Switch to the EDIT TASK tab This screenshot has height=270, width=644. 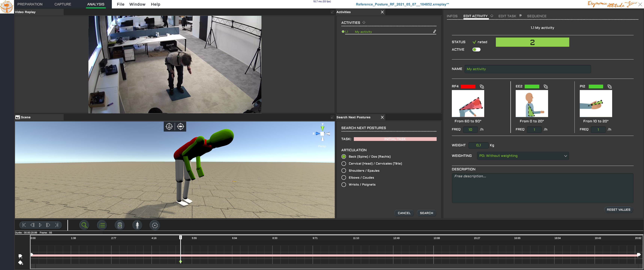(x=507, y=16)
